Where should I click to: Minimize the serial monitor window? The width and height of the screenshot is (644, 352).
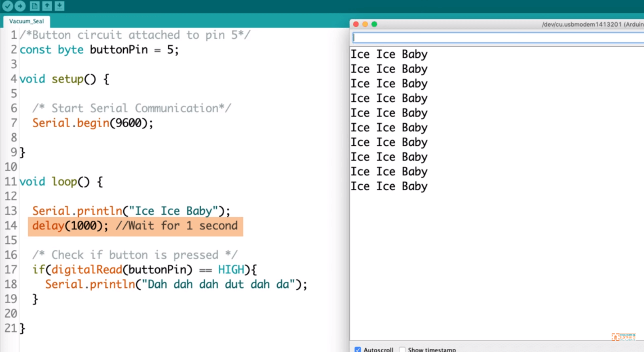[365, 24]
